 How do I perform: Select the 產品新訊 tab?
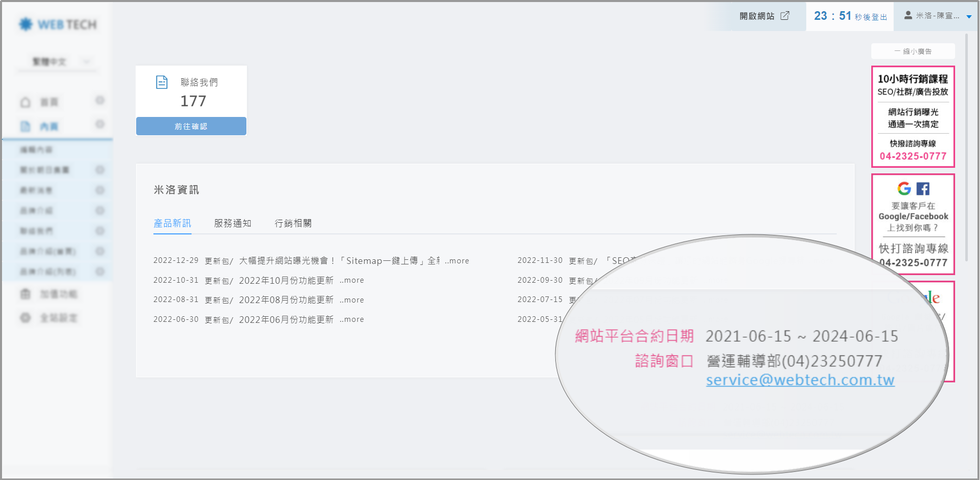[x=172, y=223]
